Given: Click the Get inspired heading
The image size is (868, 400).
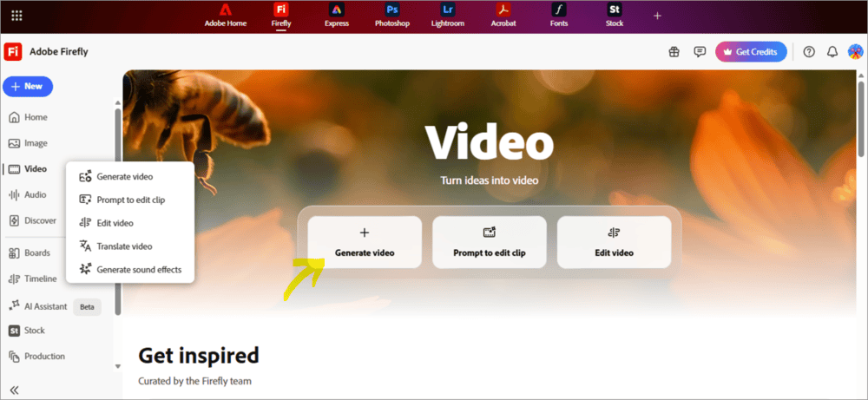Looking at the screenshot, I should click(x=199, y=355).
